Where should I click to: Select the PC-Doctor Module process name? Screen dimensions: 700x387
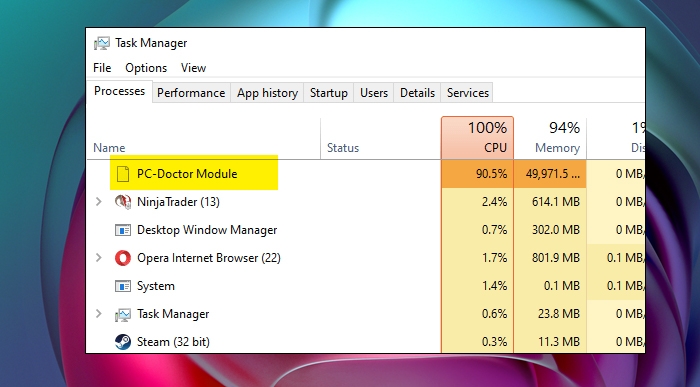pyautogui.click(x=187, y=174)
